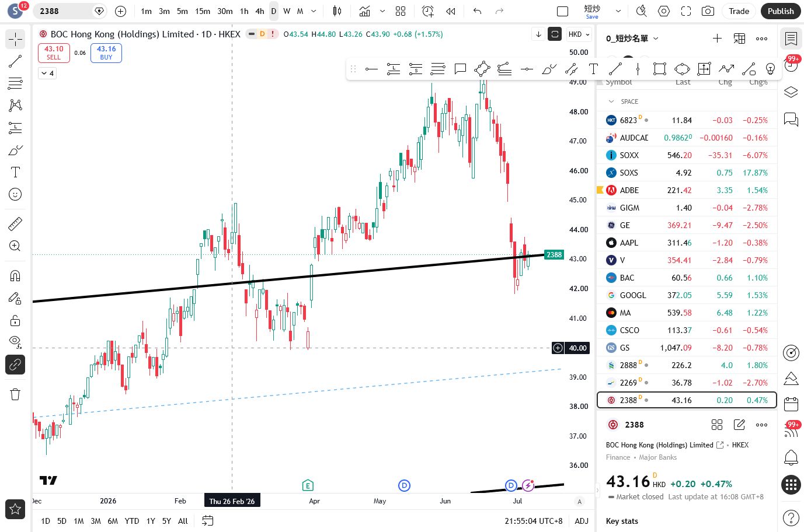Open the 短炒 layout dropdown arrow

click(x=618, y=11)
